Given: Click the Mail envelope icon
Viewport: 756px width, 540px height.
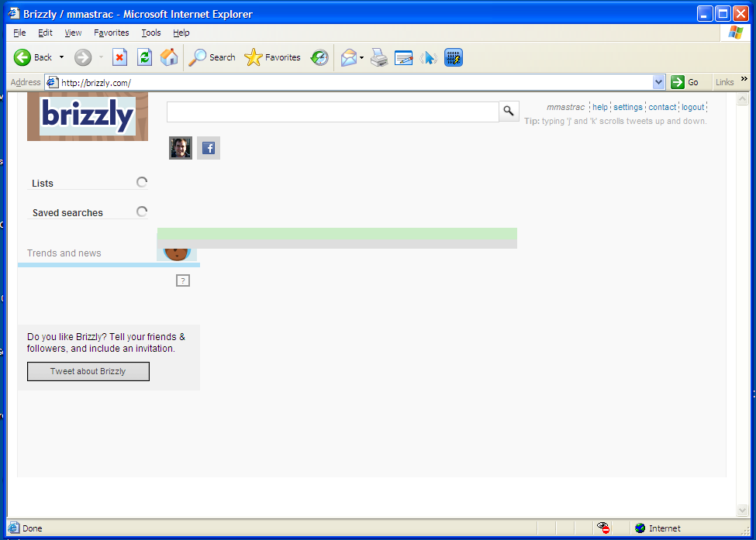Looking at the screenshot, I should click(349, 57).
